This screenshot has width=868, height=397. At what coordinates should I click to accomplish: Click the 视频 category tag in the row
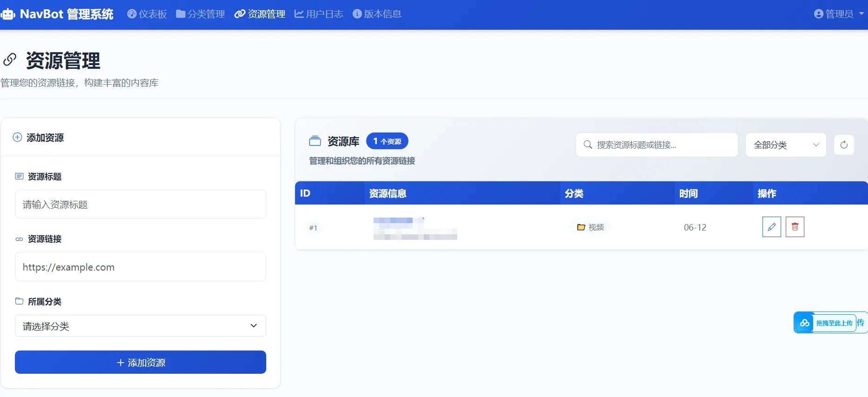click(x=591, y=227)
